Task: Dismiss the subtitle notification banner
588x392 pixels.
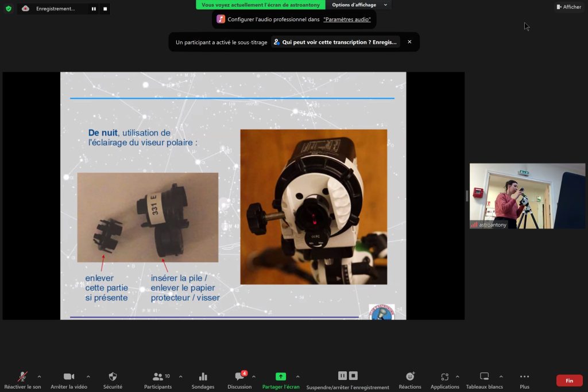Action: pyautogui.click(x=409, y=42)
